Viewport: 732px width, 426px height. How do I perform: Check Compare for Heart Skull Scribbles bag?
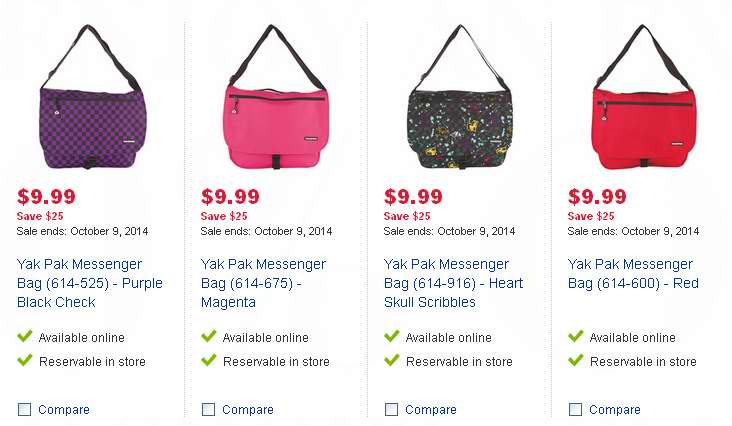[391, 410]
